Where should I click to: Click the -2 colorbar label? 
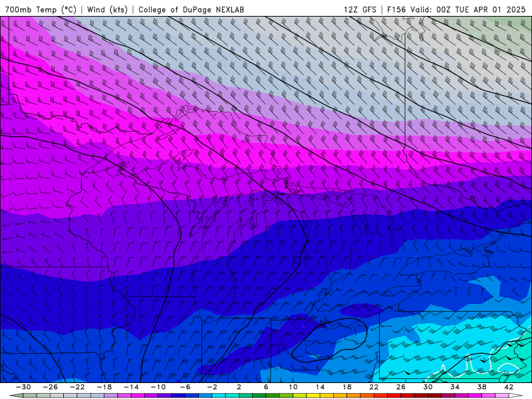pos(212,387)
